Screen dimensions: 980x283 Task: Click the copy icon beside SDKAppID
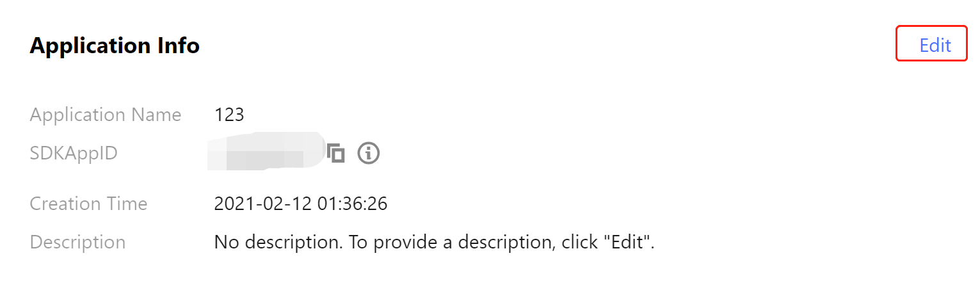pyautogui.click(x=336, y=154)
